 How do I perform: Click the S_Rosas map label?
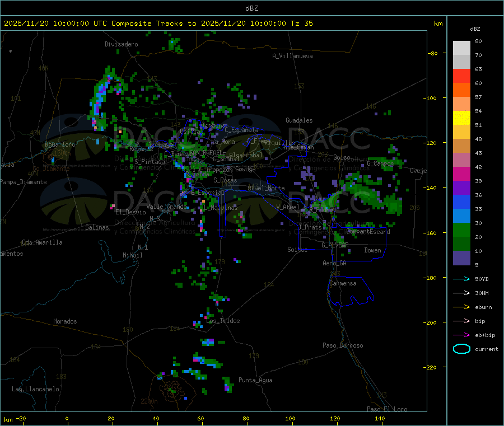pyautogui.click(x=225, y=180)
